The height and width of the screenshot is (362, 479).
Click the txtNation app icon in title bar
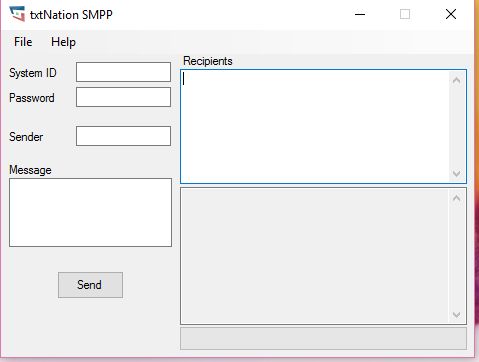click(x=17, y=14)
